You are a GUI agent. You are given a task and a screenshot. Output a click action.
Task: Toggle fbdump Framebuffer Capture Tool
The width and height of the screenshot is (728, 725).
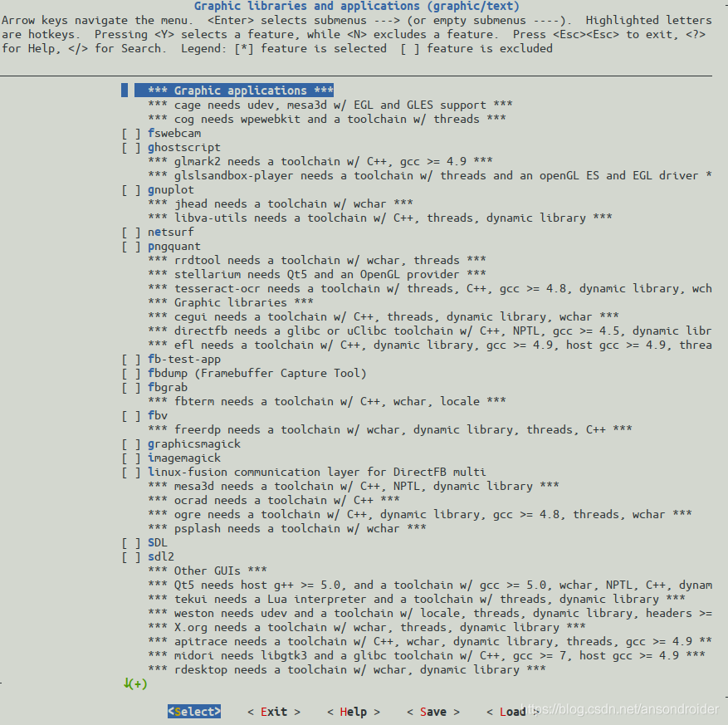tap(131, 374)
